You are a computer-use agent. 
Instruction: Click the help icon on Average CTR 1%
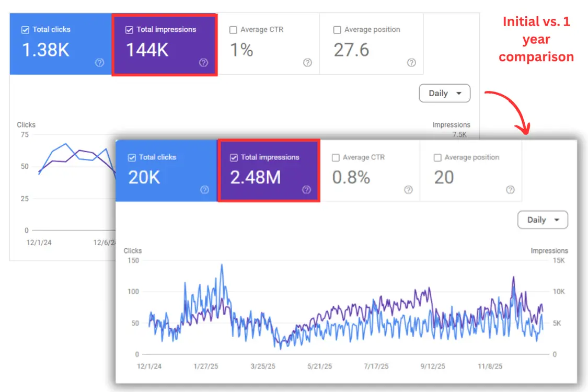[x=307, y=63]
